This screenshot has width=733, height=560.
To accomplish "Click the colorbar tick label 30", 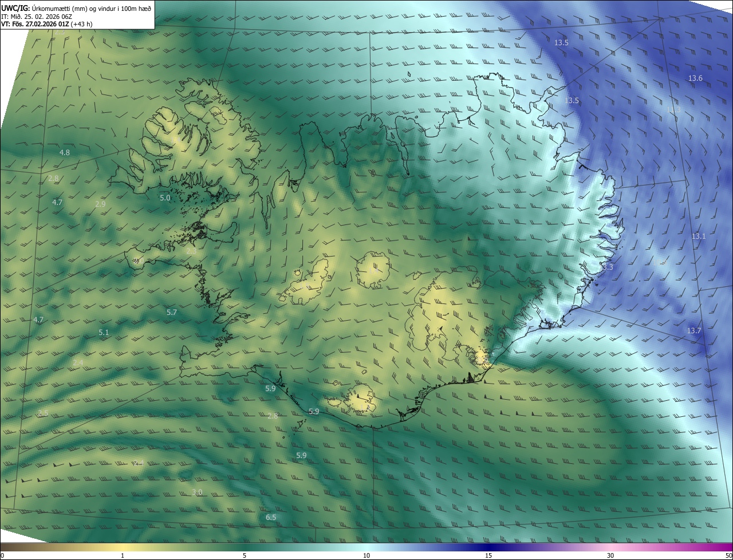I will pyautogui.click(x=610, y=555).
